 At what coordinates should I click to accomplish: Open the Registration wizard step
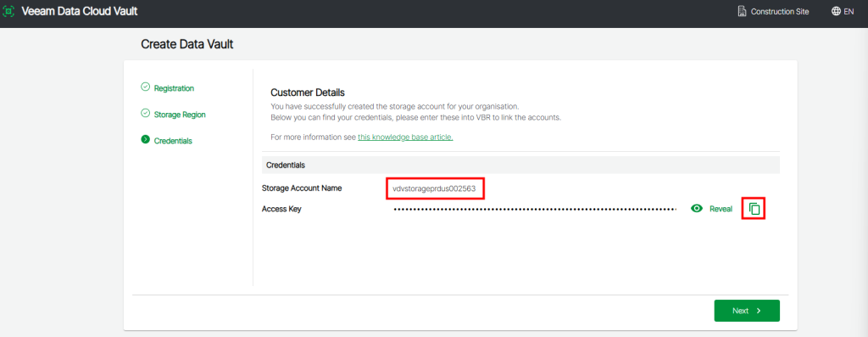tap(174, 88)
